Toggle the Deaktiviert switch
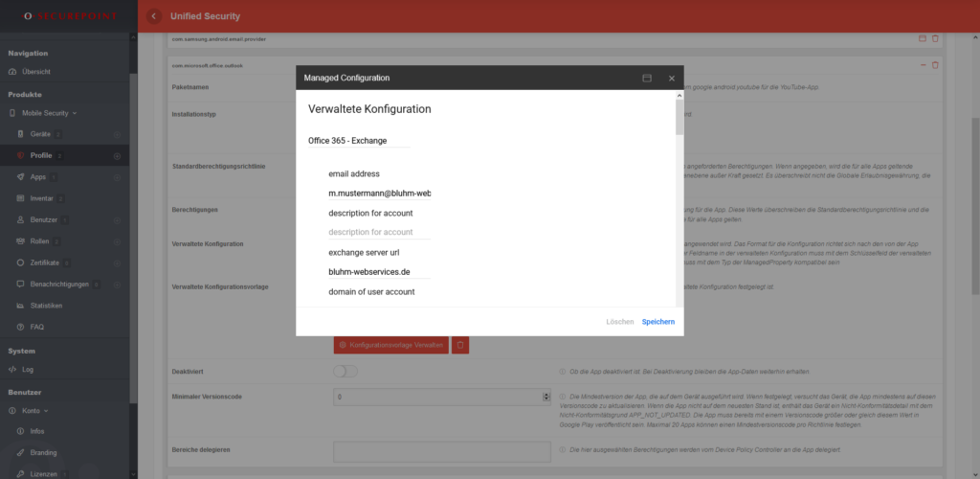The height and width of the screenshot is (479, 980). tap(345, 372)
